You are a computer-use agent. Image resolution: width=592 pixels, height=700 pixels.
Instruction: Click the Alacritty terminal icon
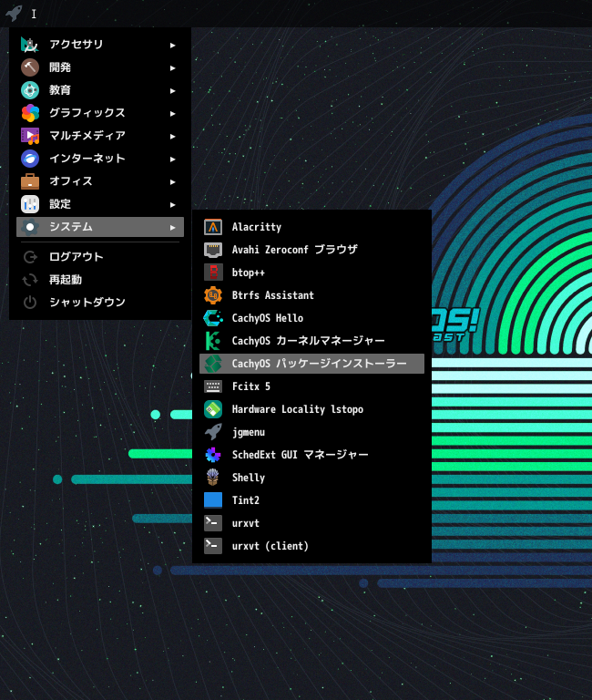click(x=213, y=227)
